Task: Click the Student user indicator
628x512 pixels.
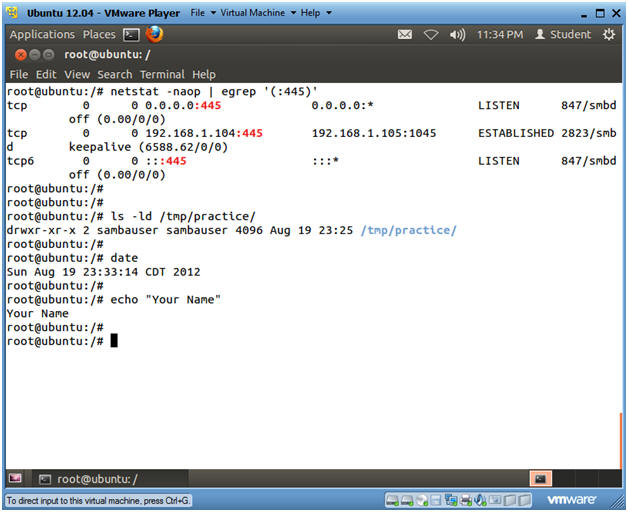Action: coord(563,34)
